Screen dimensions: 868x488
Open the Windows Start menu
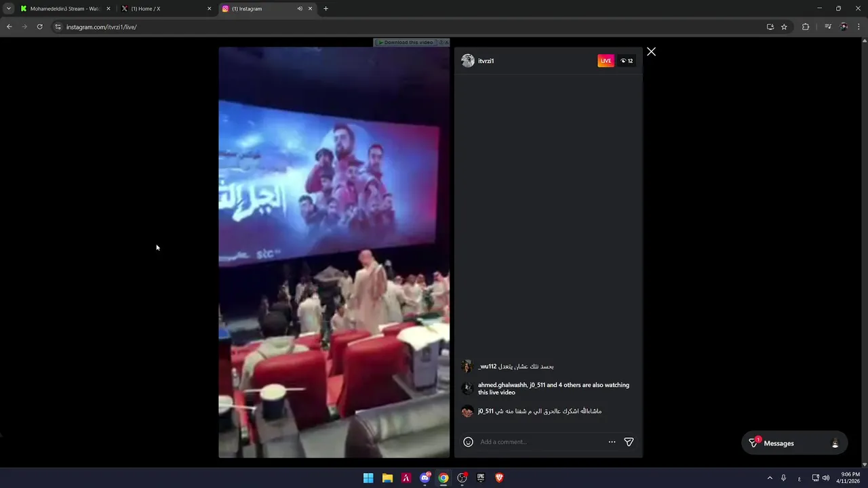pyautogui.click(x=368, y=478)
